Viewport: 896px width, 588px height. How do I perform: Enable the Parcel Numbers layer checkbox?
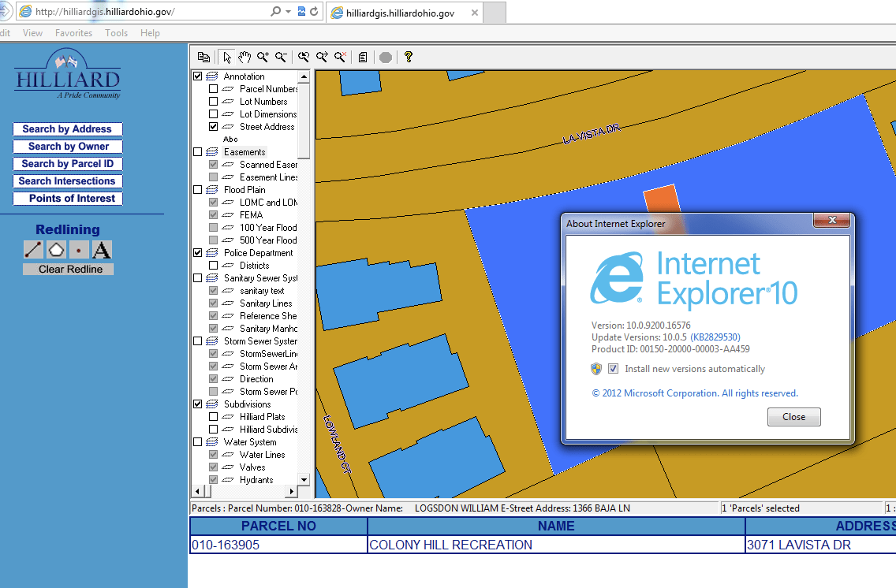[x=213, y=89]
